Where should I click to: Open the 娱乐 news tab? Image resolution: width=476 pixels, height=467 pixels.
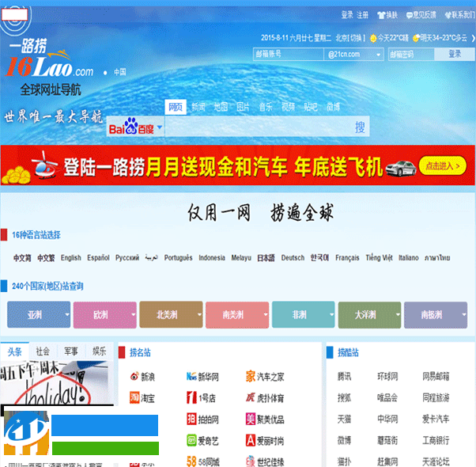click(100, 351)
